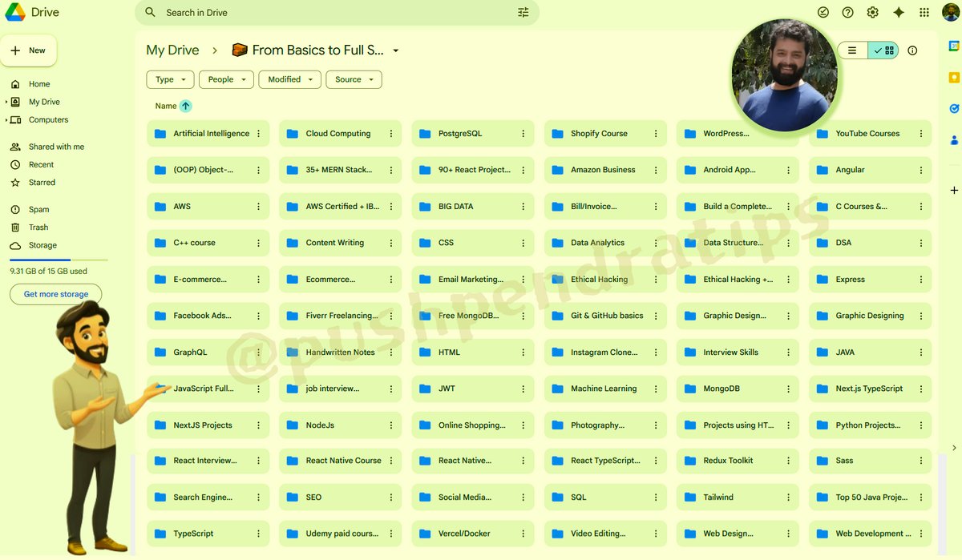962x560 pixels.
Task: Expand Computers tree in sidebar
Action: pos(6,120)
